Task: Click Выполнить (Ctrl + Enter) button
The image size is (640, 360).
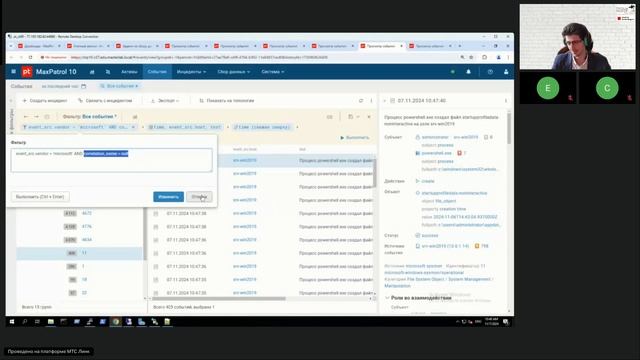Action: click(x=40, y=197)
